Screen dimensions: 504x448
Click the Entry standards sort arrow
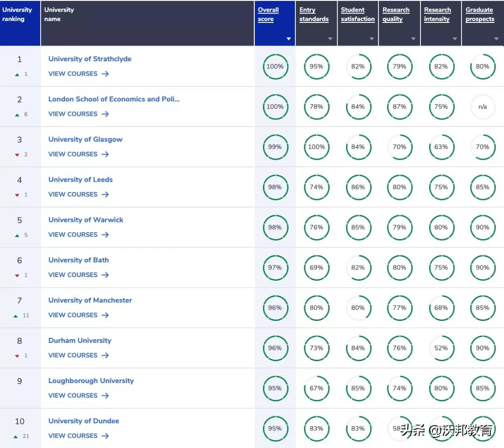330,39
